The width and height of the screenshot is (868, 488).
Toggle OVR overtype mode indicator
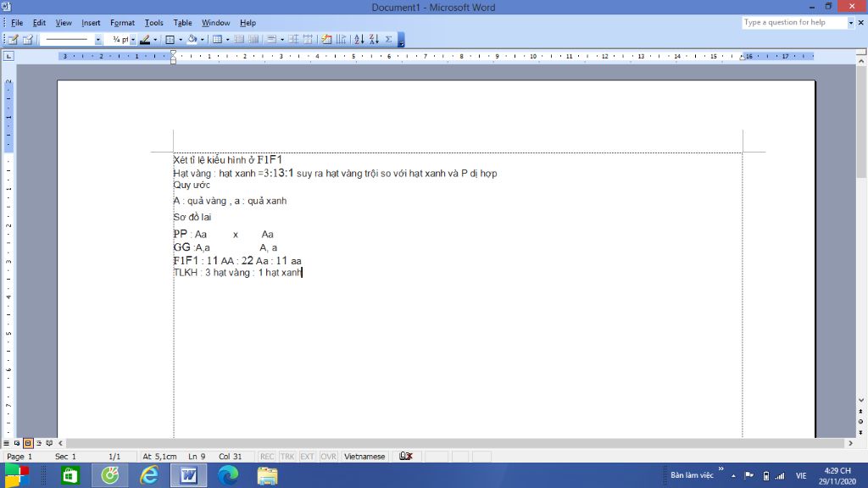click(328, 457)
